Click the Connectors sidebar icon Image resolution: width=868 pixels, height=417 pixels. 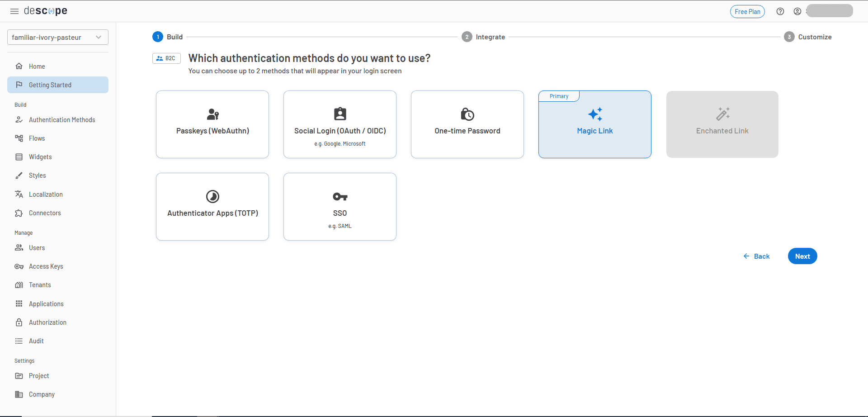(x=19, y=213)
